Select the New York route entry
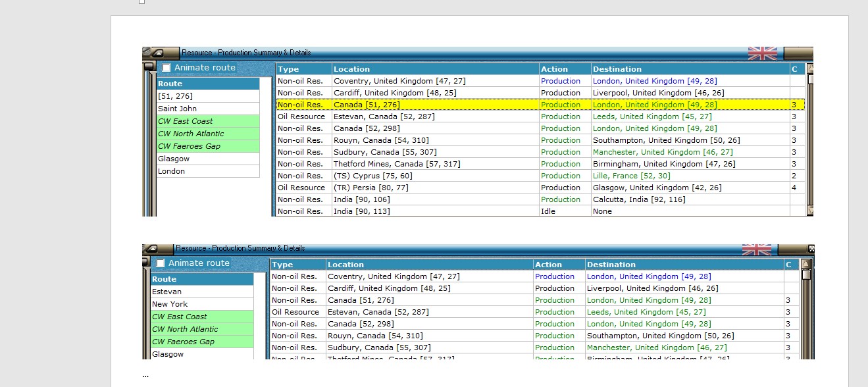868x387 pixels. (x=202, y=304)
